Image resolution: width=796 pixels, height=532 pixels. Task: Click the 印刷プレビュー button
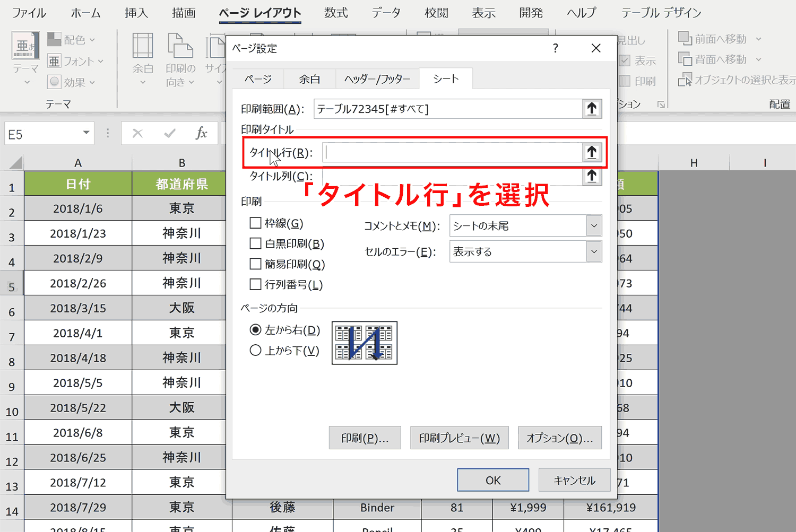point(460,438)
